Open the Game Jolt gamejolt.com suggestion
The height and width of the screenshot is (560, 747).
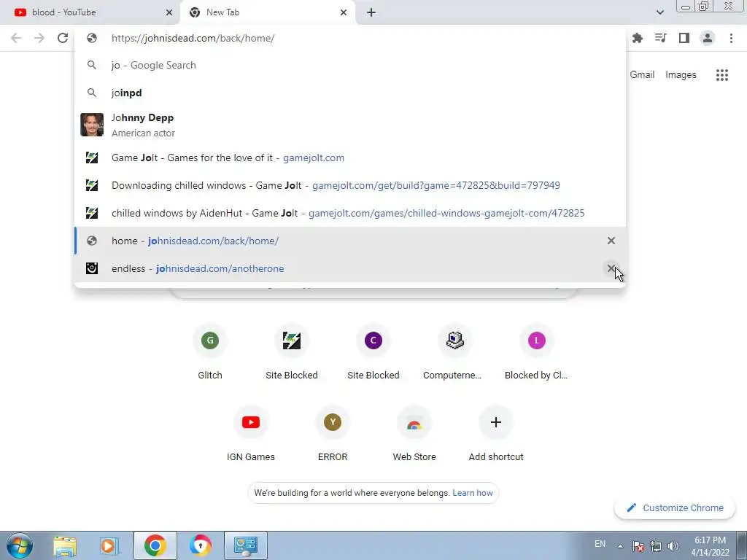pyautogui.click(x=350, y=157)
